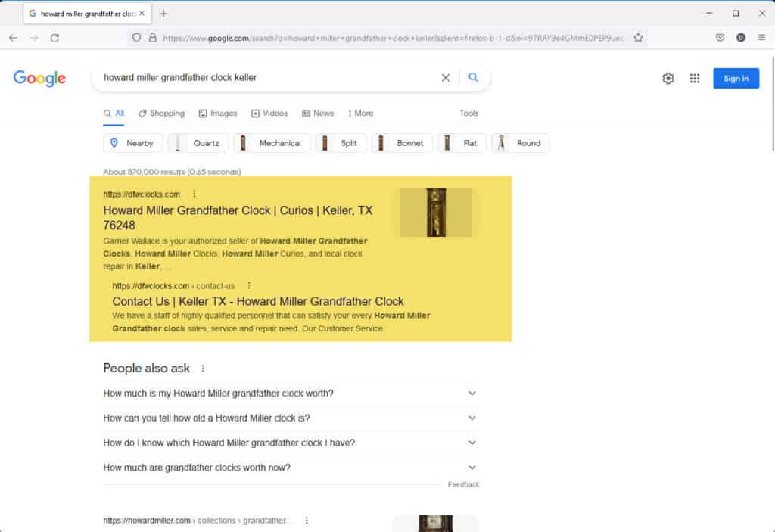Open Contact Us Keller TX result link

click(x=258, y=301)
